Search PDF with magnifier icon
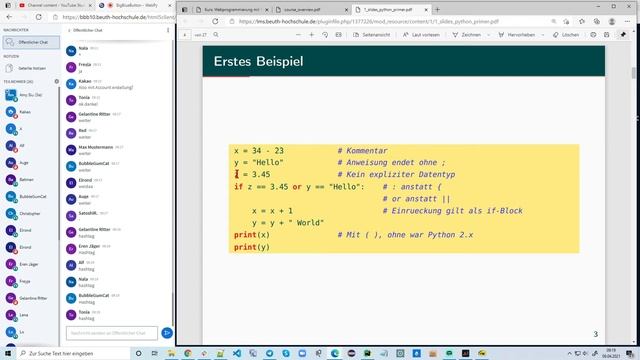The height and width of the screenshot is (360, 640). (216, 35)
